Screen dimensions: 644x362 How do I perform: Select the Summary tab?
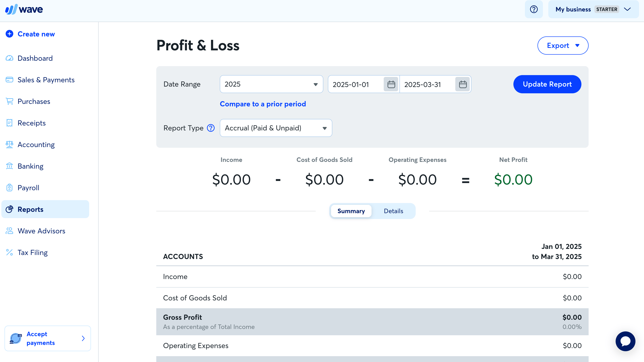pos(351,211)
